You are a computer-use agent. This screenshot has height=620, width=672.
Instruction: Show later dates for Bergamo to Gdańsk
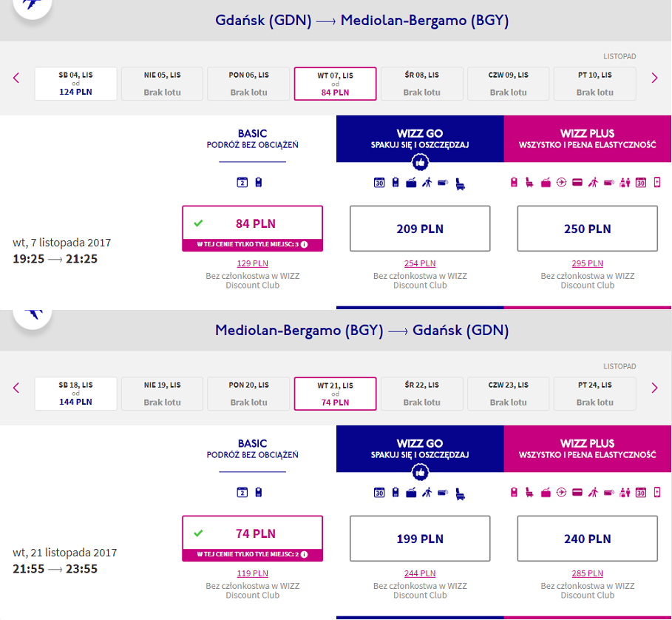654,388
